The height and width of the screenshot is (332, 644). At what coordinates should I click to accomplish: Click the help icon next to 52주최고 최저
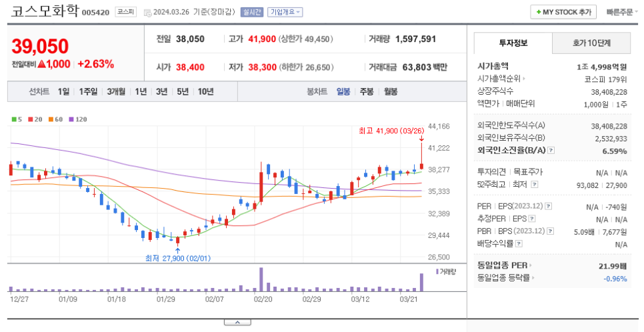[x=535, y=185]
